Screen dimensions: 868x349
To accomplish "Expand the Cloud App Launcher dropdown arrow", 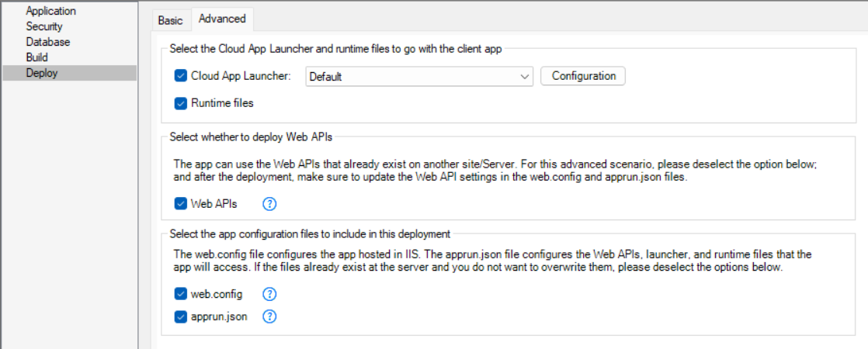I will pos(524,76).
